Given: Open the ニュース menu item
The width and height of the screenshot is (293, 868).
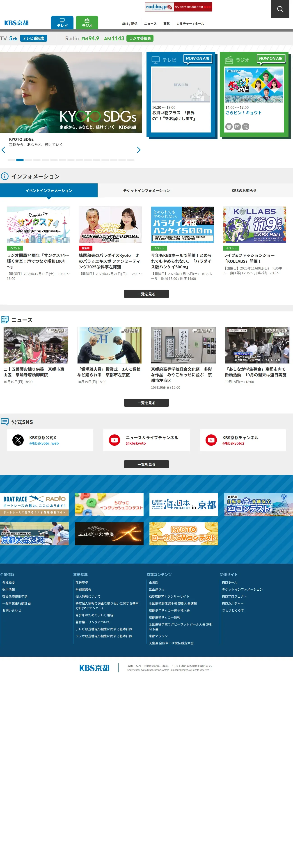Looking at the screenshot, I should point(150,24).
